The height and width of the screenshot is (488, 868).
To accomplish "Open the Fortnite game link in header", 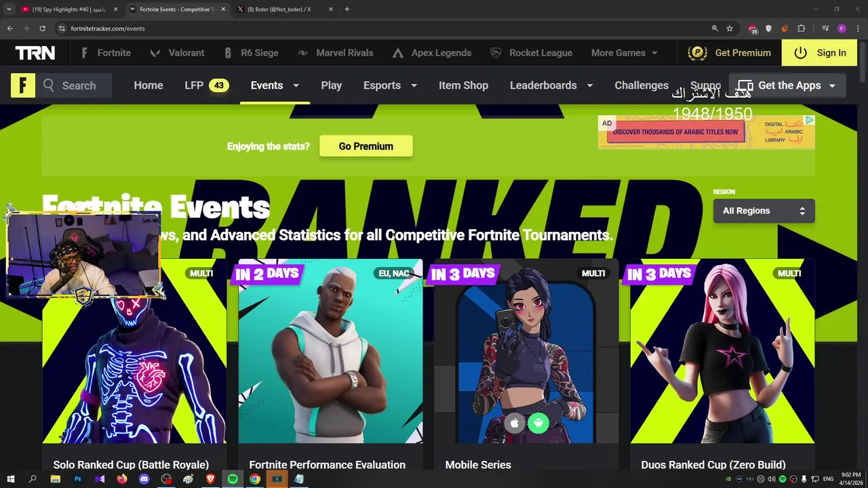I will (x=106, y=53).
